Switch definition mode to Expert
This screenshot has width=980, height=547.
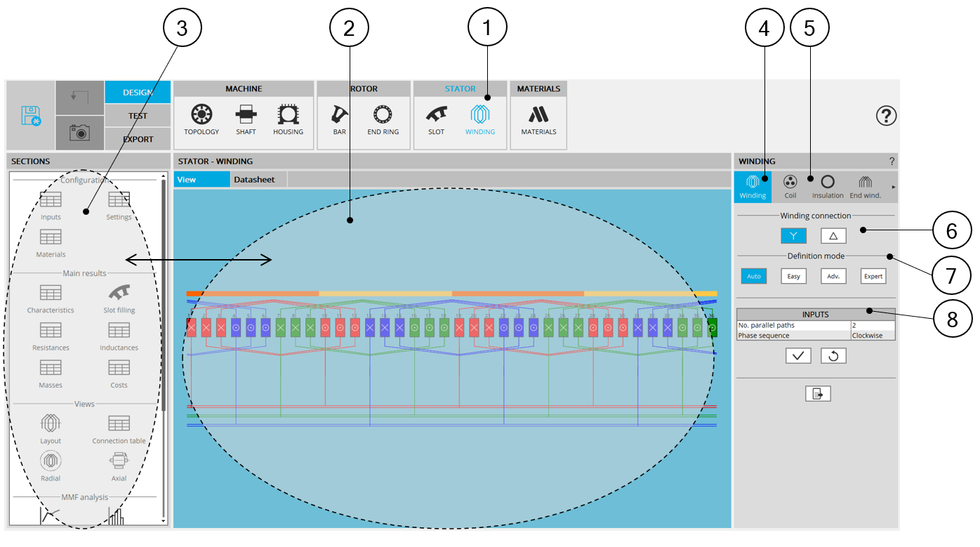coord(873,276)
